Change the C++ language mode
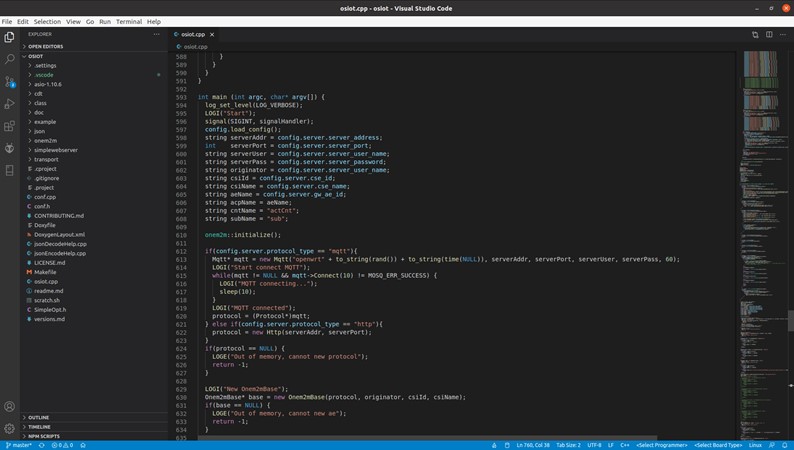The height and width of the screenshot is (450, 794). 625,445
